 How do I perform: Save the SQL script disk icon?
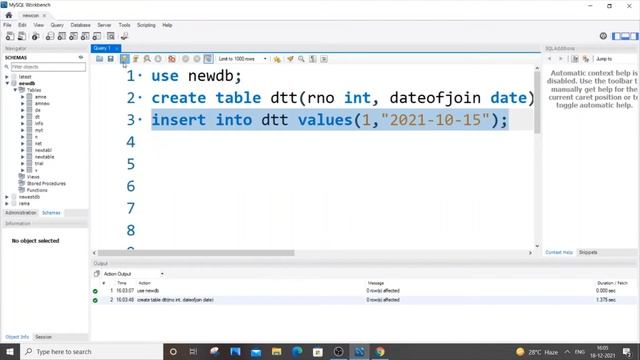point(111,59)
